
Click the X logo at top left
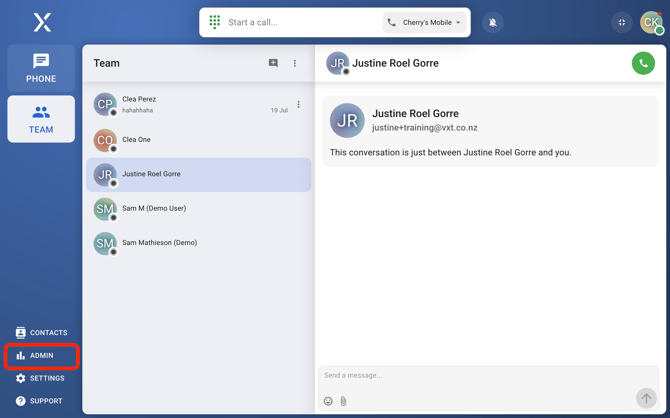pyautogui.click(x=41, y=22)
